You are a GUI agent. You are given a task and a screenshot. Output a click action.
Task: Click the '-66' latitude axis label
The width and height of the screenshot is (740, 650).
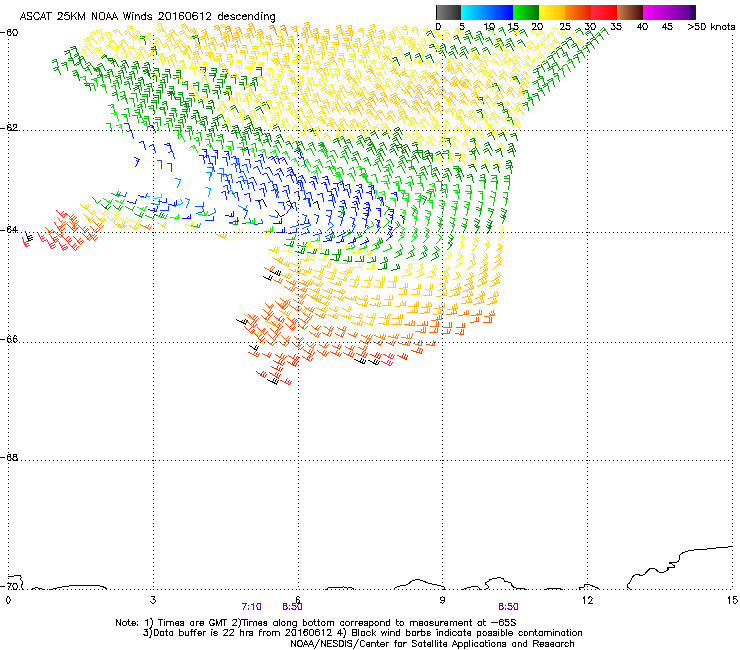tap(9, 339)
